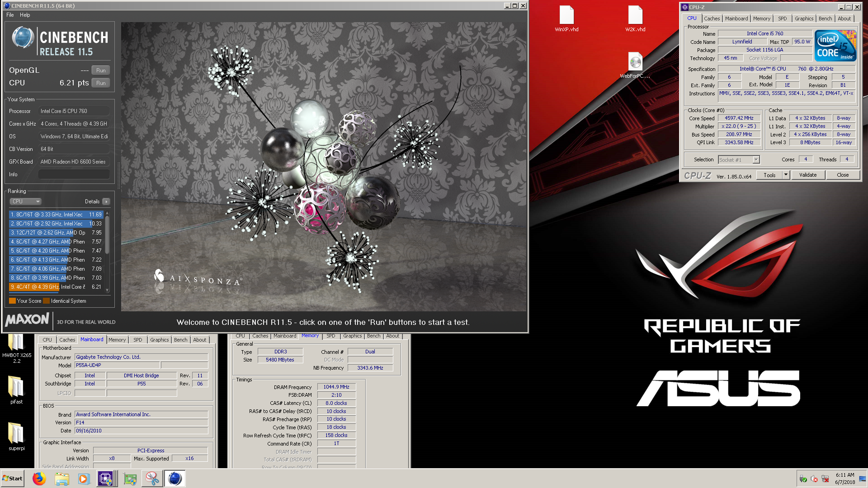Click the Ranking list scroll-up arrow

click(107, 213)
